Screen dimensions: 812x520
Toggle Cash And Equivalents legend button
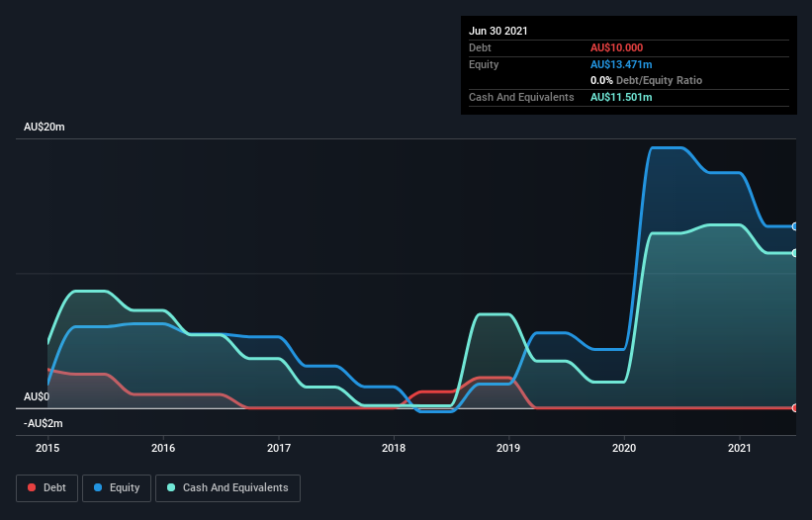[x=227, y=488]
